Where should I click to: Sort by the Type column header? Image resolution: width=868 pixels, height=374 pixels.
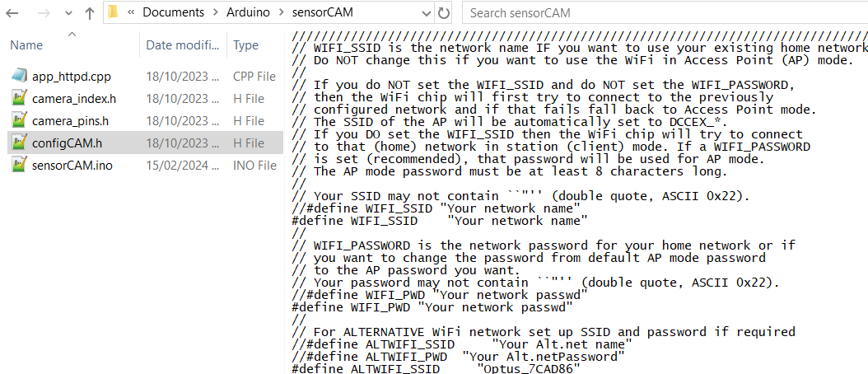coord(245,45)
